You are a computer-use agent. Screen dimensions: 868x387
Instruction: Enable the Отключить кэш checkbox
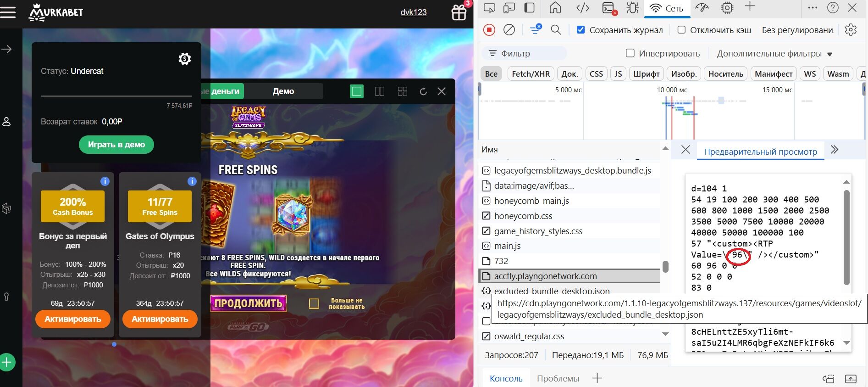tap(681, 30)
